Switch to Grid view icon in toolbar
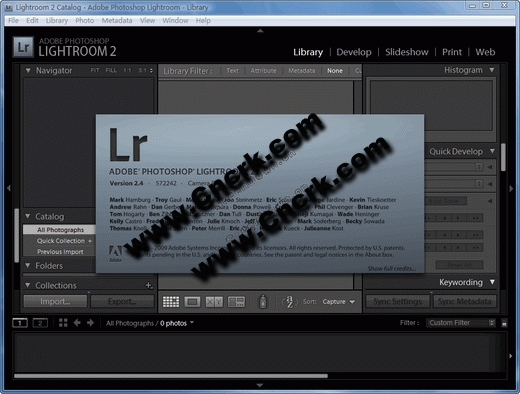The width and height of the screenshot is (520, 394). pos(171,302)
